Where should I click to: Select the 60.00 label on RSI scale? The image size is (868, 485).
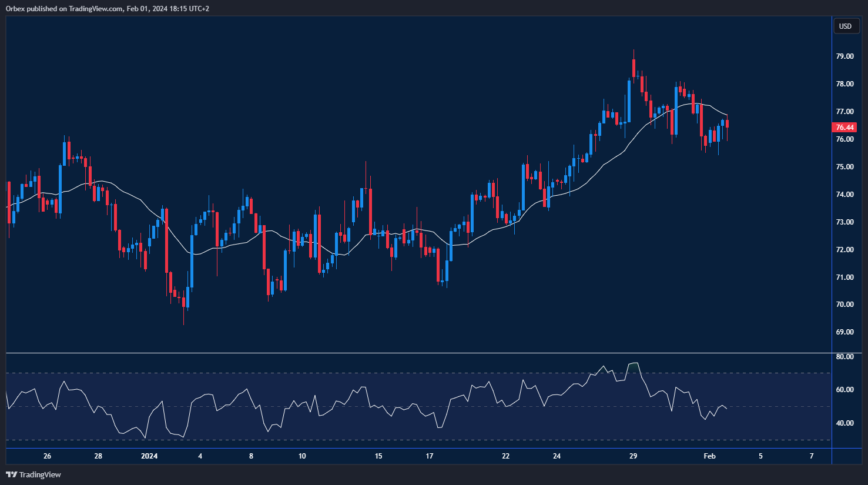(844, 390)
